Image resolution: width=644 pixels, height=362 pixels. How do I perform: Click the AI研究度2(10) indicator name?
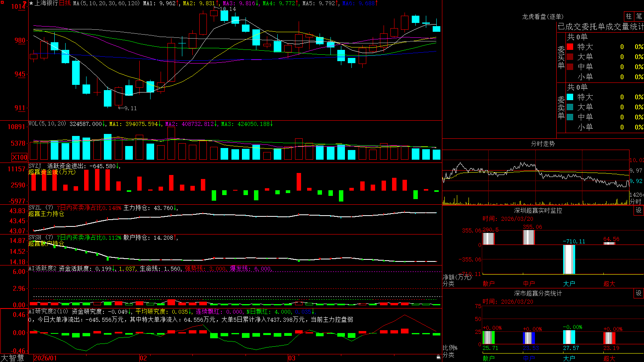(49, 311)
